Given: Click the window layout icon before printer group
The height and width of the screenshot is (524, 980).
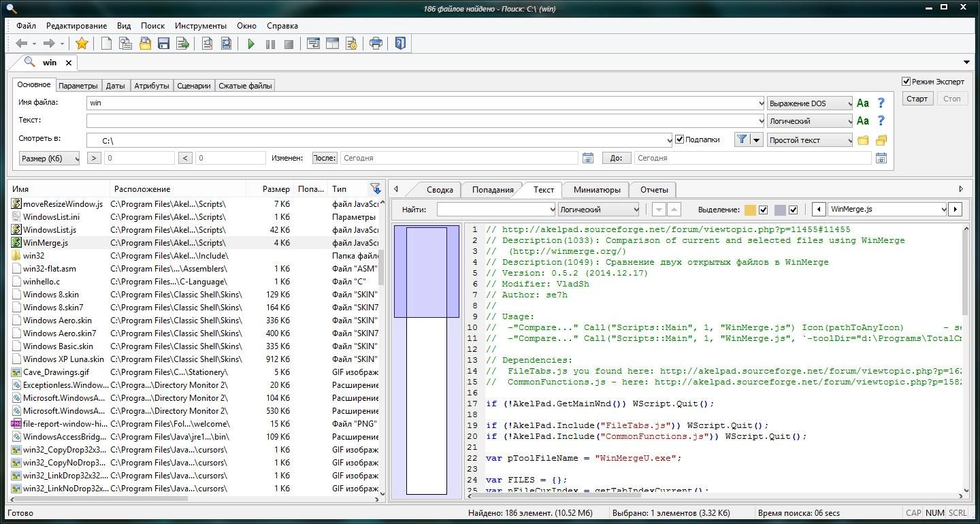Looking at the screenshot, I should pyautogui.click(x=332, y=44).
